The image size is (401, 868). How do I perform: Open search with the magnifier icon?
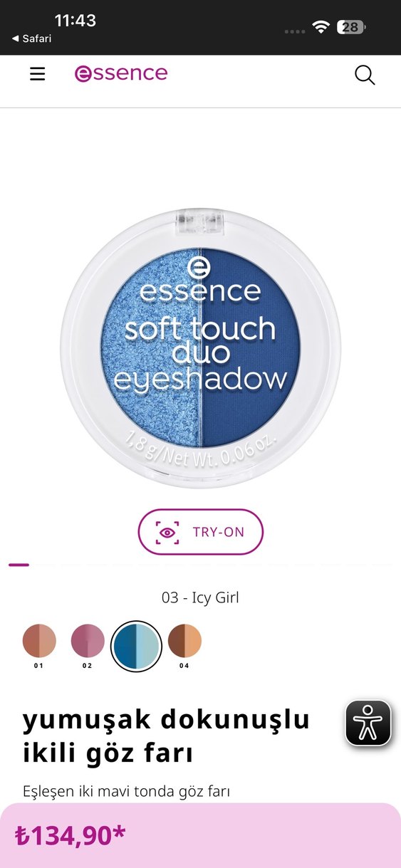pyautogui.click(x=365, y=75)
